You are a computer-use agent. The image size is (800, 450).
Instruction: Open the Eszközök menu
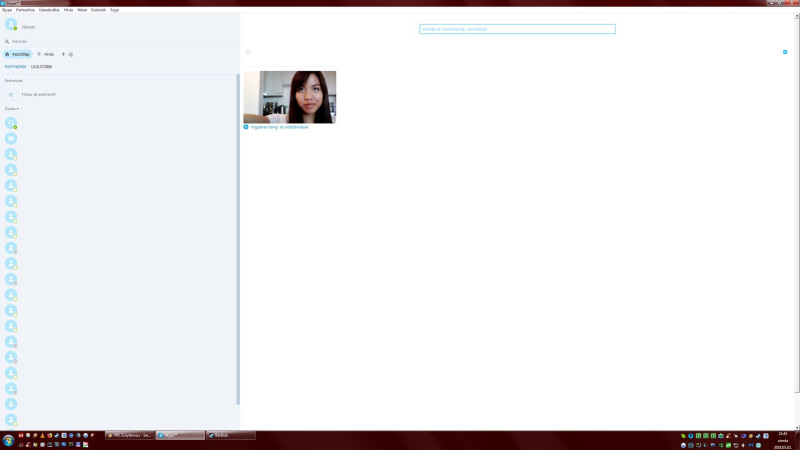tap(98, 10)
